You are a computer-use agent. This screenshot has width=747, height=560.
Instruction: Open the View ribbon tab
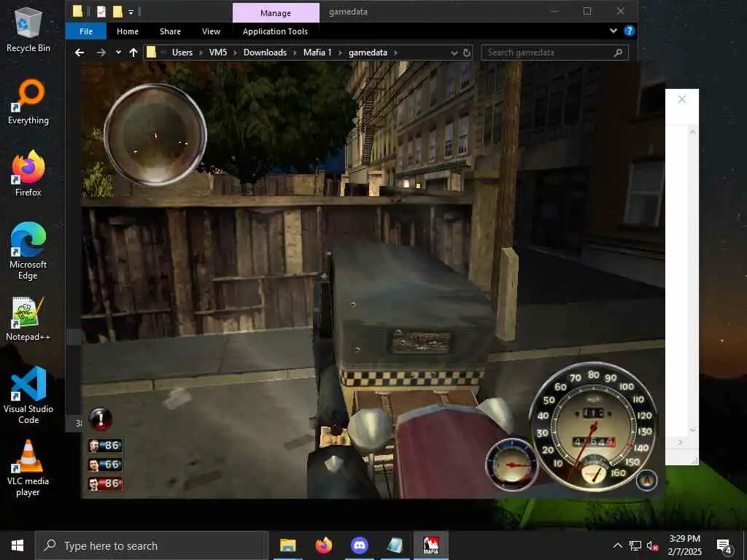pyautogui.click(x=211, y=31)
